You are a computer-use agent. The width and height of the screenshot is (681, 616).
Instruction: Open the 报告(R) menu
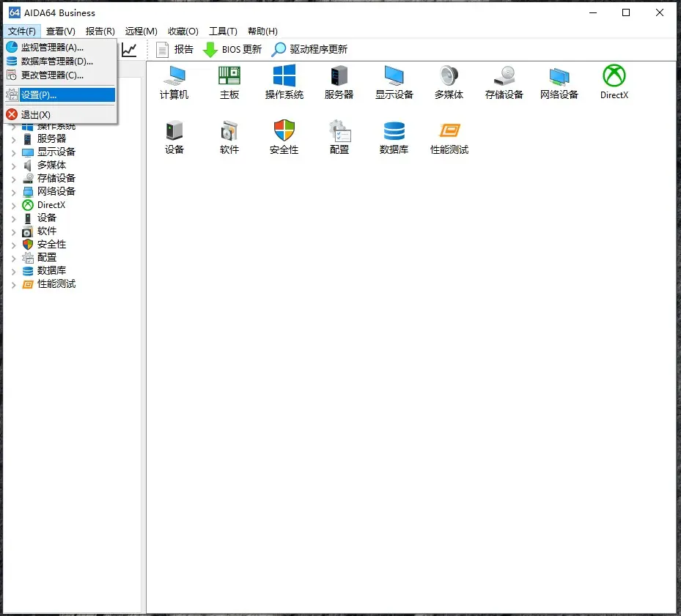100,31
